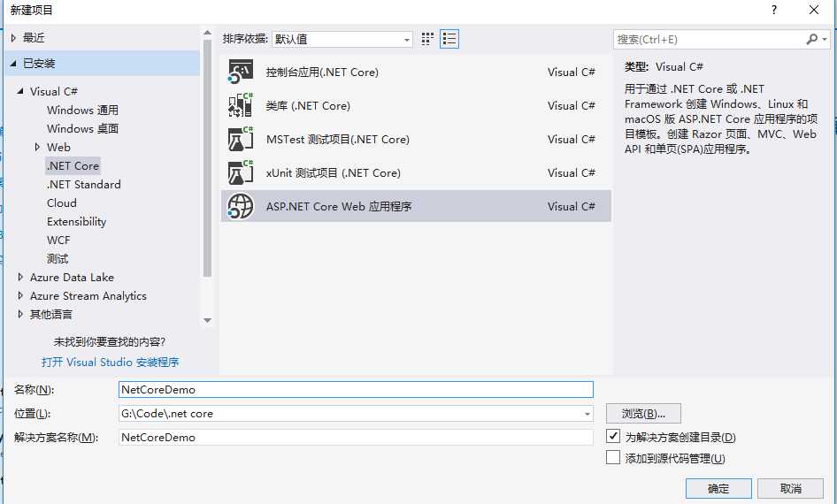Select Windows 桌面 category
The height and width of the screenshot is (504, 837).
click(x=83, y=128)
